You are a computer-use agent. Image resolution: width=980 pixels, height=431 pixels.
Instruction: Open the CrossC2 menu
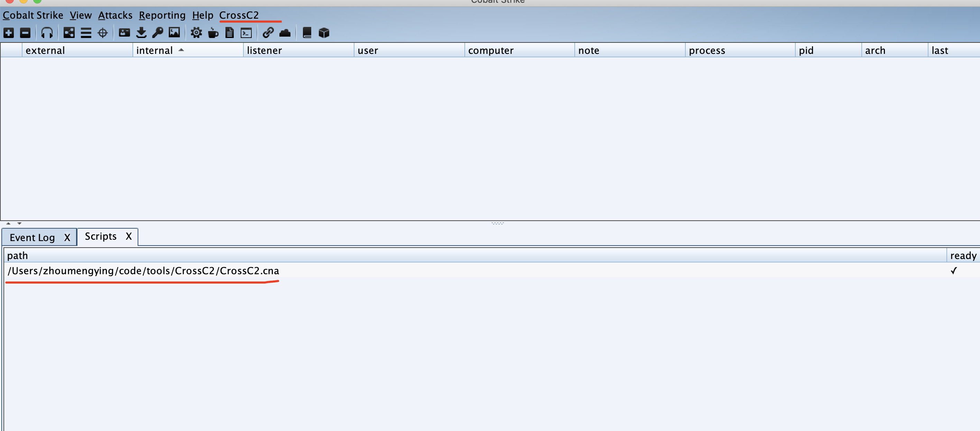point(239,15)
